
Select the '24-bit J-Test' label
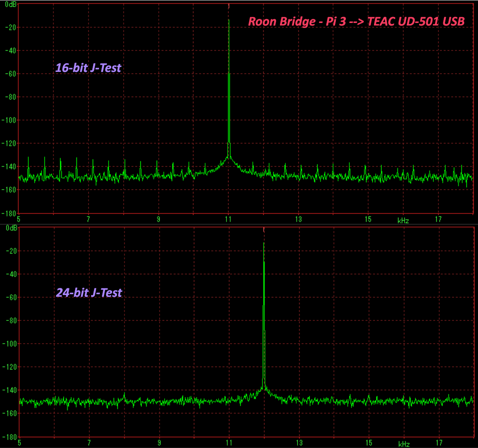(89, 293)
